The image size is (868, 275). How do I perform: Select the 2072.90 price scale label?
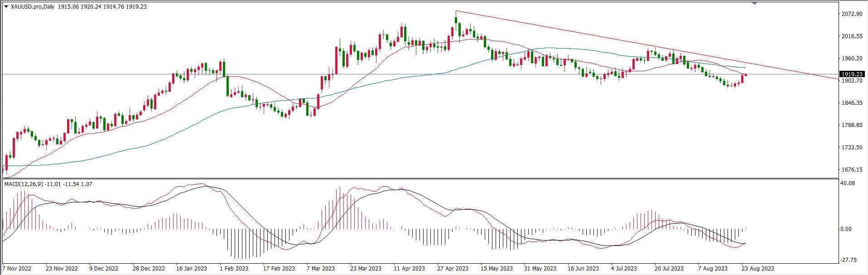point(852,15)
